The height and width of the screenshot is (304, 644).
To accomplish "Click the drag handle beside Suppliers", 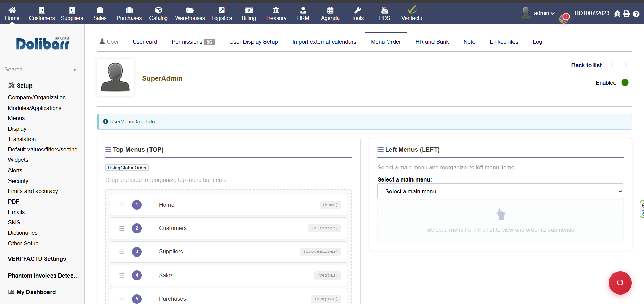I will pyautogui.click(x=122, y=252).
